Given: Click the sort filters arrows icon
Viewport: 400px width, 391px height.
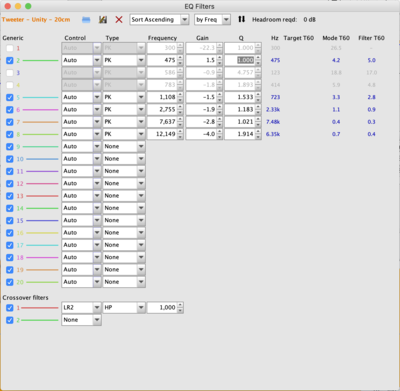Looking at the screenshot, I should pos(242,19).
